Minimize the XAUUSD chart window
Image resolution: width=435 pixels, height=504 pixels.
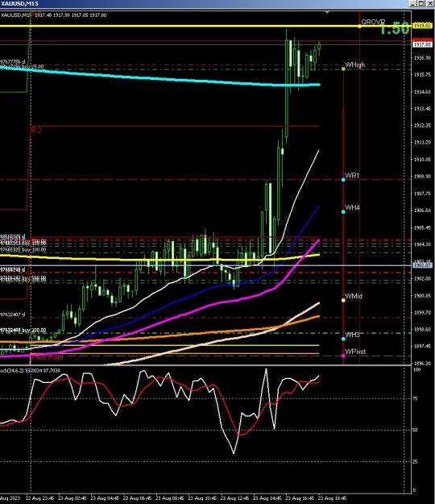(413, 3)
